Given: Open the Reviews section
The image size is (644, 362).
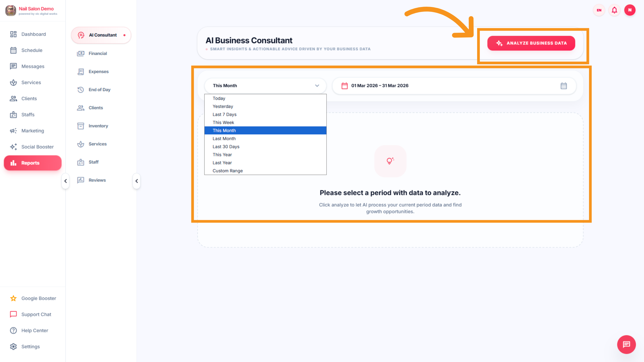Looking at the screenshot, I should click(x=97, y=180).
